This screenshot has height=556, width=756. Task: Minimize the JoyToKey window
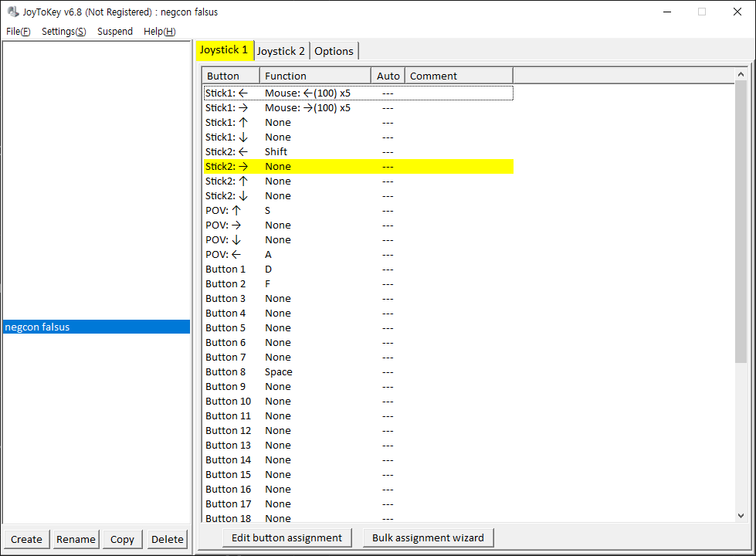click(667, 12)
